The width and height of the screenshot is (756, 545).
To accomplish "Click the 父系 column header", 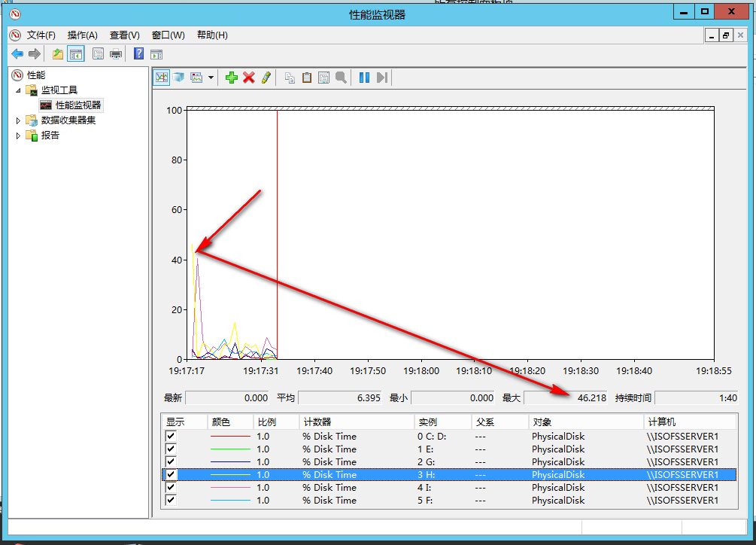I will point(500,422).
